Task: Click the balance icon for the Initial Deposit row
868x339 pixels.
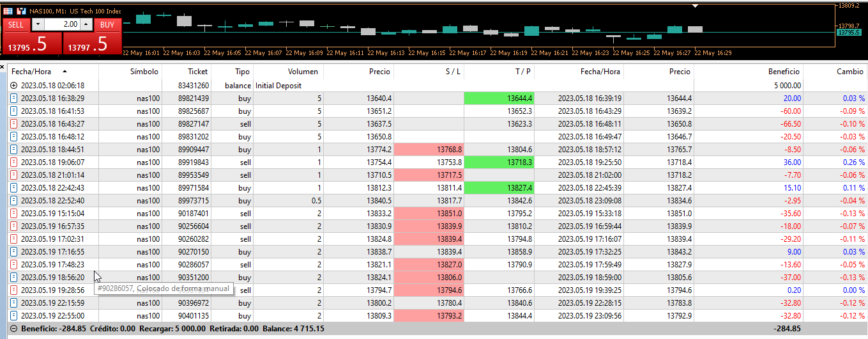Action: (x=14, y=85)
